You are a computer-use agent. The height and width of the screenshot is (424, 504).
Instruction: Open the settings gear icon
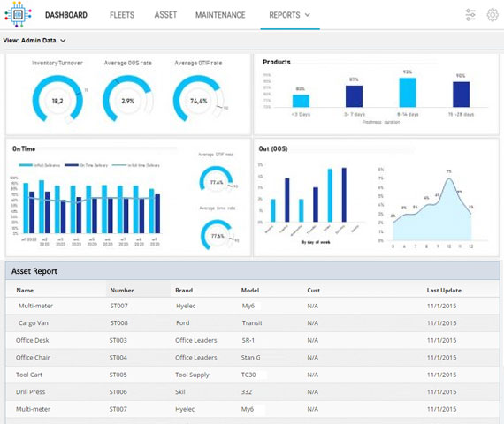[x=493, y=15]
